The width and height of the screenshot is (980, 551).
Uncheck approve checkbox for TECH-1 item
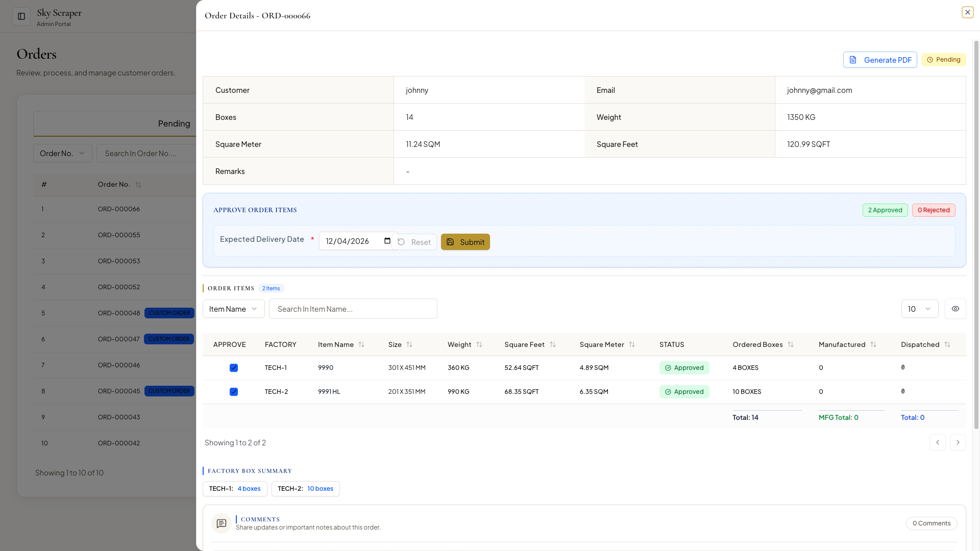point(234,368)
